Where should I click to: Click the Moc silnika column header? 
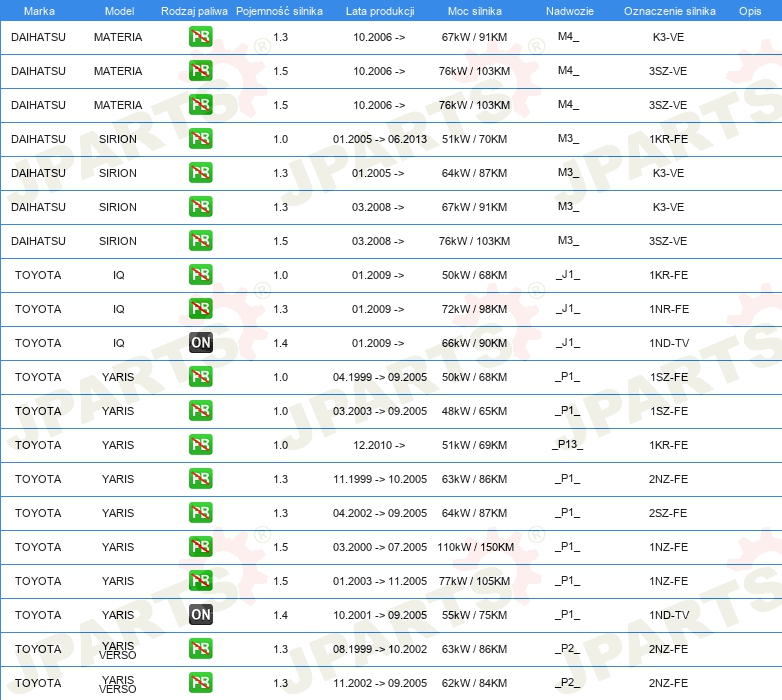point(474,11)
